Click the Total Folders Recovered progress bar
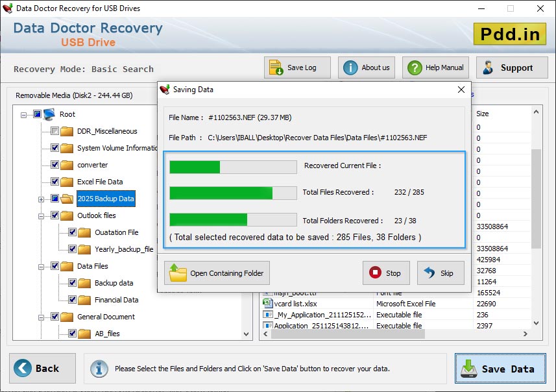Viewport: 556px width, 392px height. (234, 219)
